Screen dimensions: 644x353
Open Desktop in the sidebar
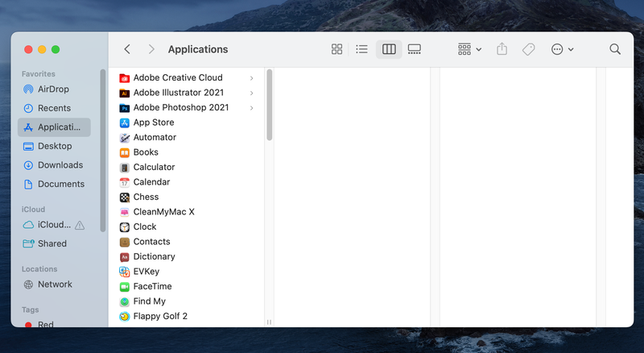coord(54,146)
